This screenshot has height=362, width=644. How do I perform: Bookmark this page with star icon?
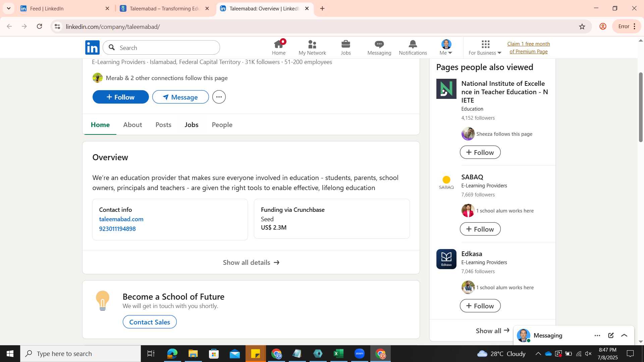[582, 26]
